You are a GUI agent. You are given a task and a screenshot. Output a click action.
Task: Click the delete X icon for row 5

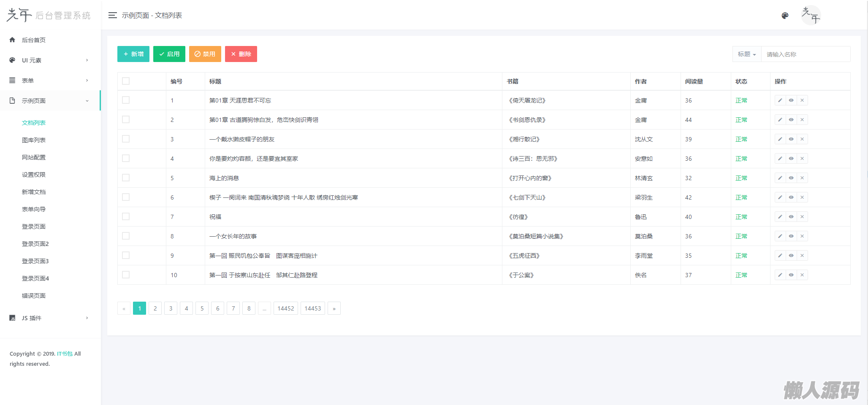(802, 178)
